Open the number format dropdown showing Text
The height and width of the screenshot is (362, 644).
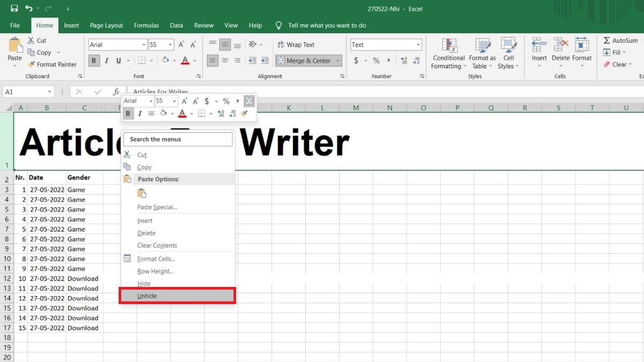(416, 45)
